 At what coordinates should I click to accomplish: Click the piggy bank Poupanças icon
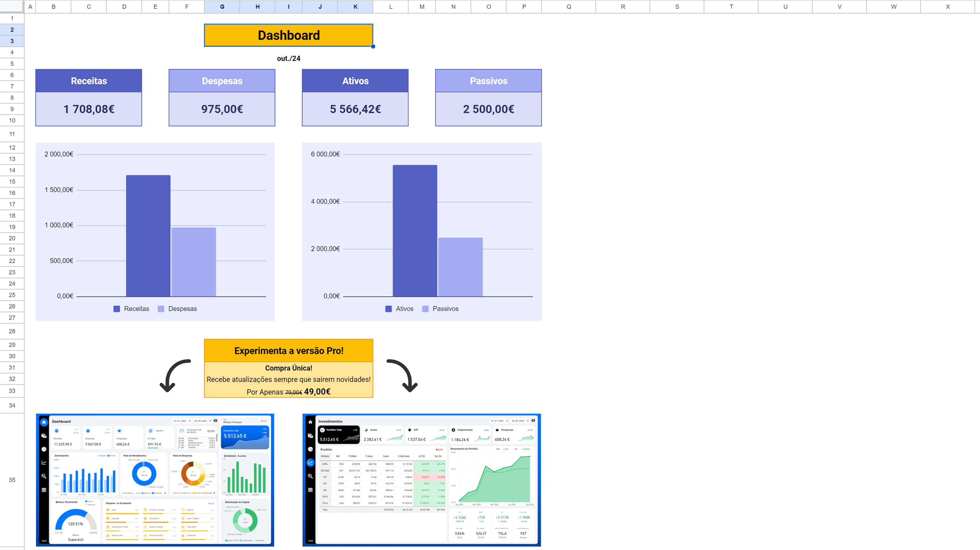tap(120, 431)
